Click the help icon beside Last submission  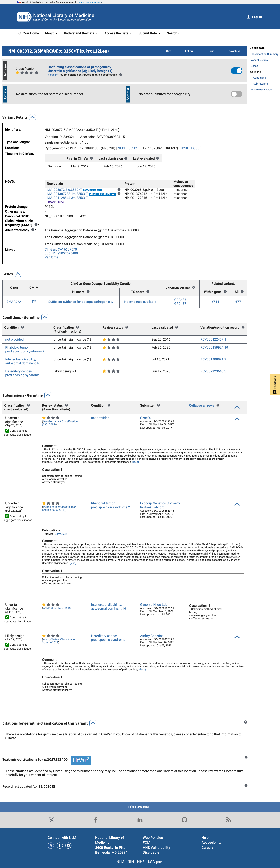[126, 158]
